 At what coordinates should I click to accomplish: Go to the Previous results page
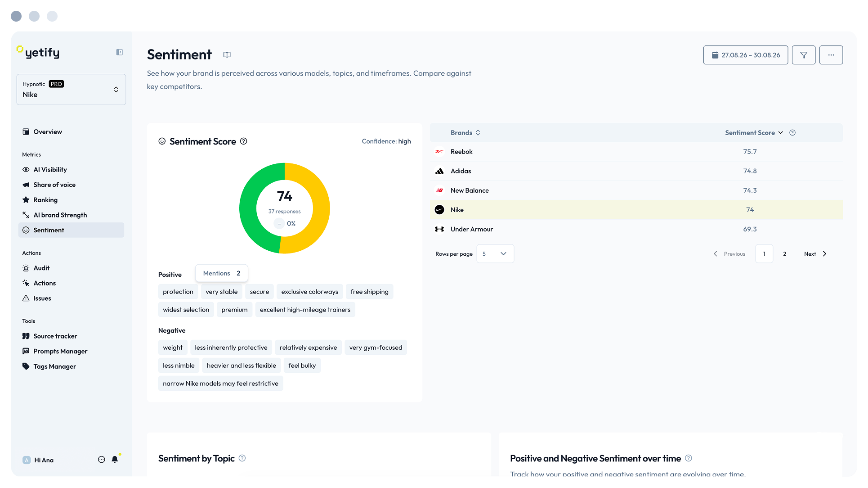(729, 254)
